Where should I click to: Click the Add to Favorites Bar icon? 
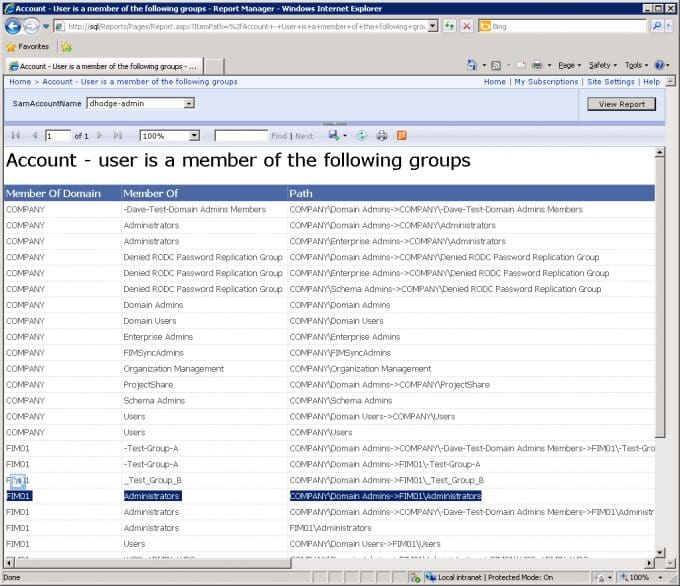66,47
